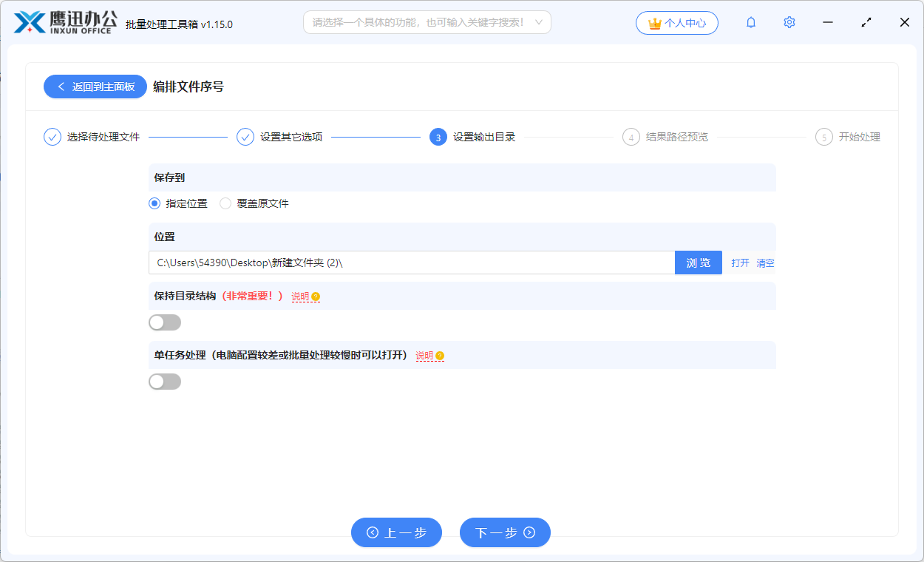Click the question mark beside 保持目录结构说明

pyautogui.click(x=316, y=297)
